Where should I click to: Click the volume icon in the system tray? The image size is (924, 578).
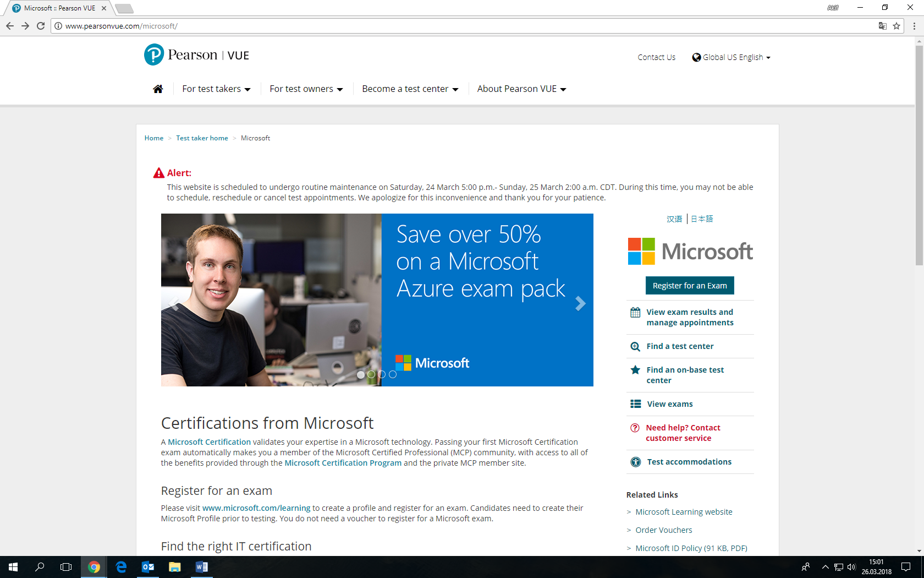pyautogui.click(x=851, y=567)
